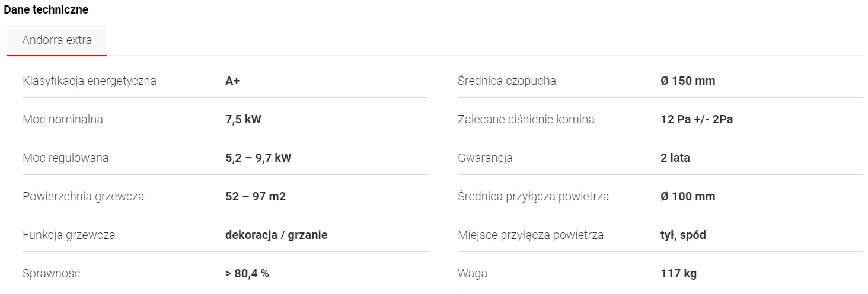Click the > 80,4 % efficiency value
The height and width of the screenshot is (294, 868).
pyautogui.click(x=247, y=273)
